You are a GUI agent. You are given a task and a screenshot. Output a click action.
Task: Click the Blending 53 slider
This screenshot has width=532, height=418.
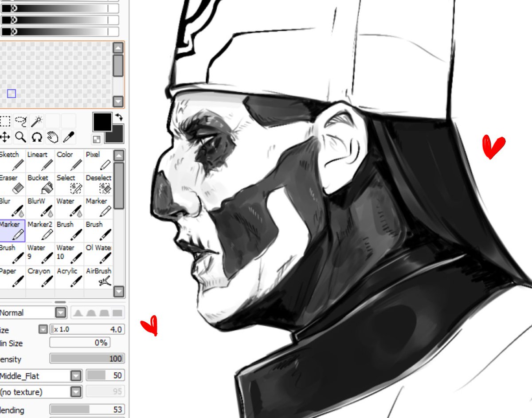click(x=87, y=410)
